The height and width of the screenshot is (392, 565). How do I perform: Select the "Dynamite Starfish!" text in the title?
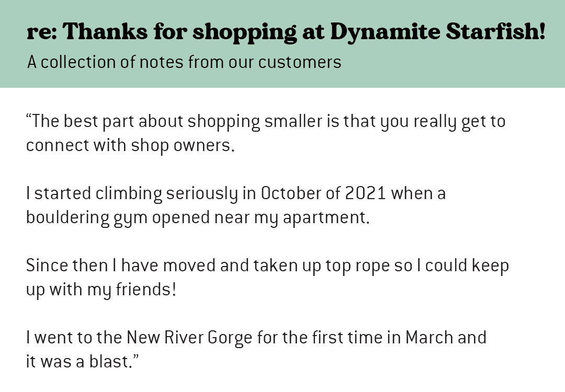pos(437,32)
